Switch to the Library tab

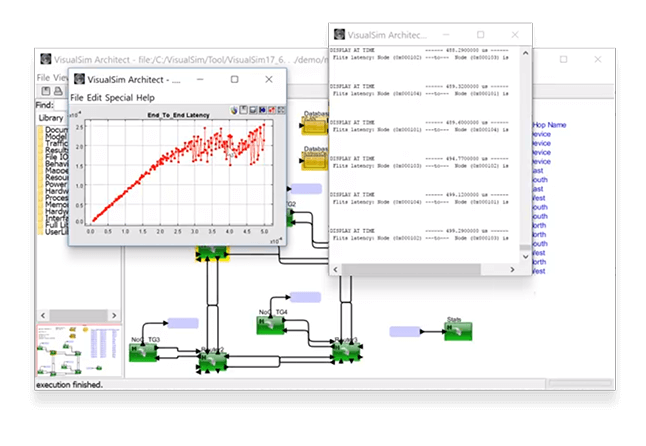pyautogui.click(x=51, y=118)
